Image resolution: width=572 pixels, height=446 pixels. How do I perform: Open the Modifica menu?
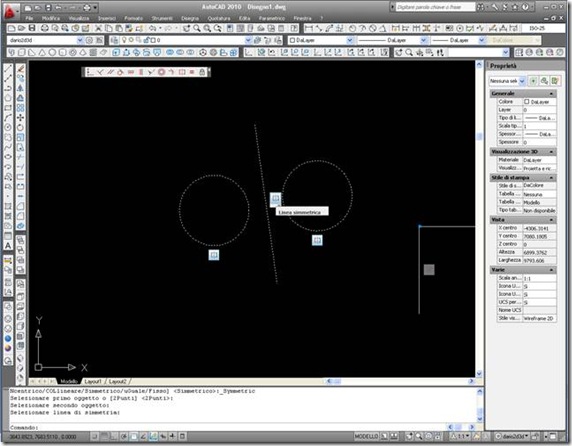point(51,18)
